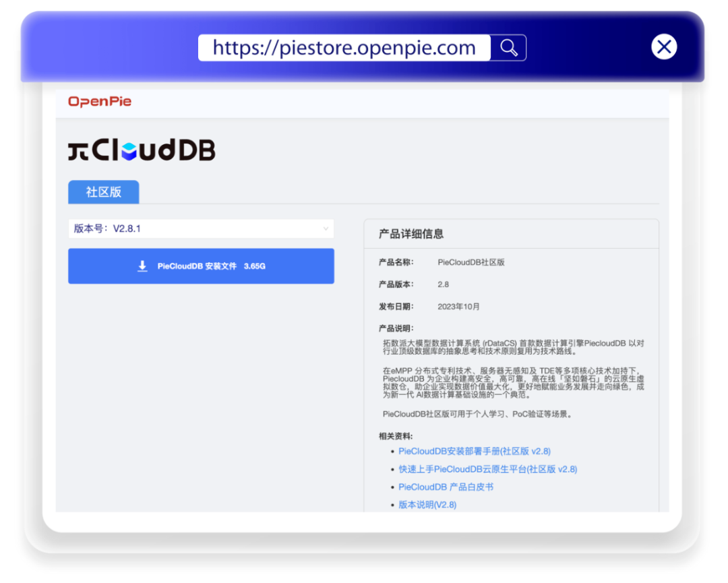Click the release date 2023年10月
Screen dimensions: 728x583
coord(458,307)
